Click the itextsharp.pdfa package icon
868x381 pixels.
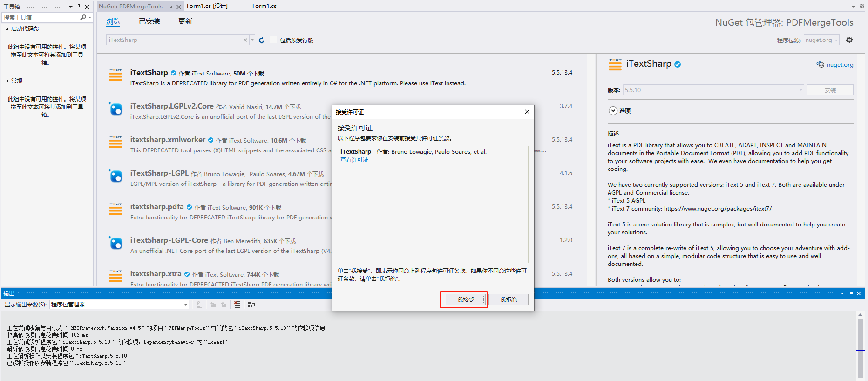pyautogui.click(x=115, y=209)
